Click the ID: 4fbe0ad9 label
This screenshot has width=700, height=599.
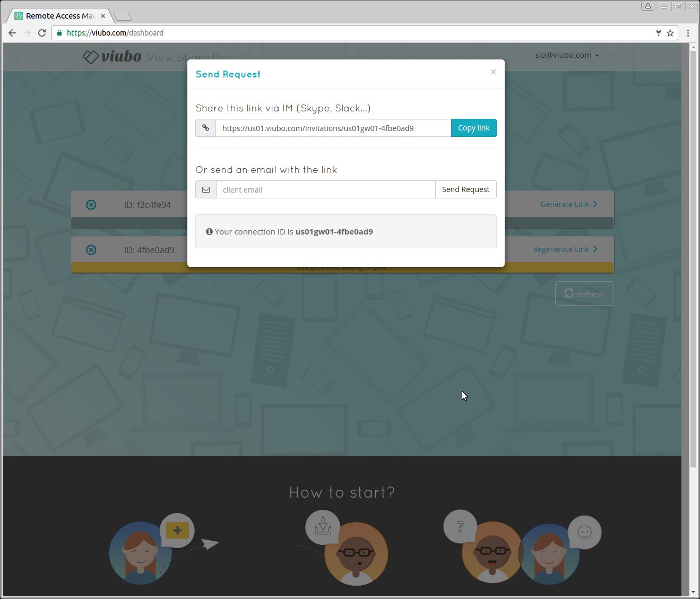tap(149, 250)
